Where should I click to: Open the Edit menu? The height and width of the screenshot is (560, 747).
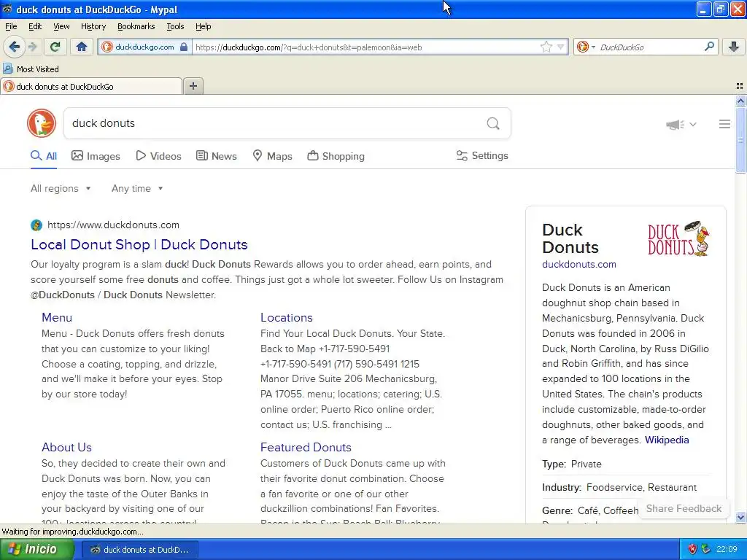(x=35, y=26)
